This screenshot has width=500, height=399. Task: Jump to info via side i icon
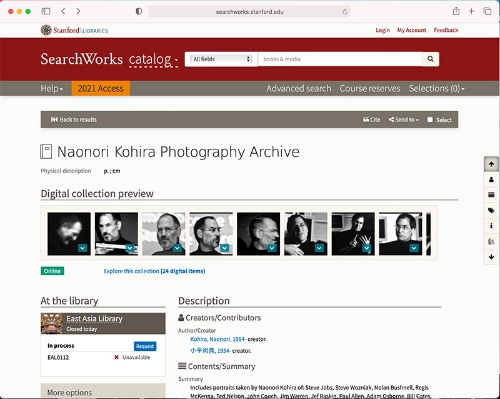pyautogui.click(x=491, y=226)
